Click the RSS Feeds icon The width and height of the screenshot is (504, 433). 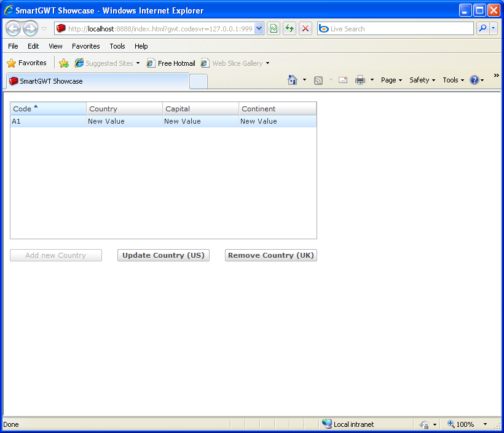[x=318, y=80]
